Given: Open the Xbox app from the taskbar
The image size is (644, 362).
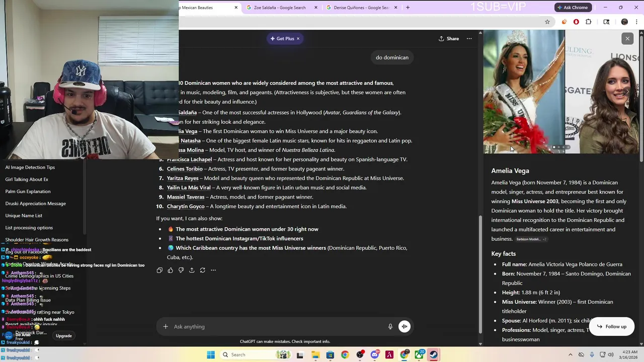Looking at the screenshot, I should point(419,355).
